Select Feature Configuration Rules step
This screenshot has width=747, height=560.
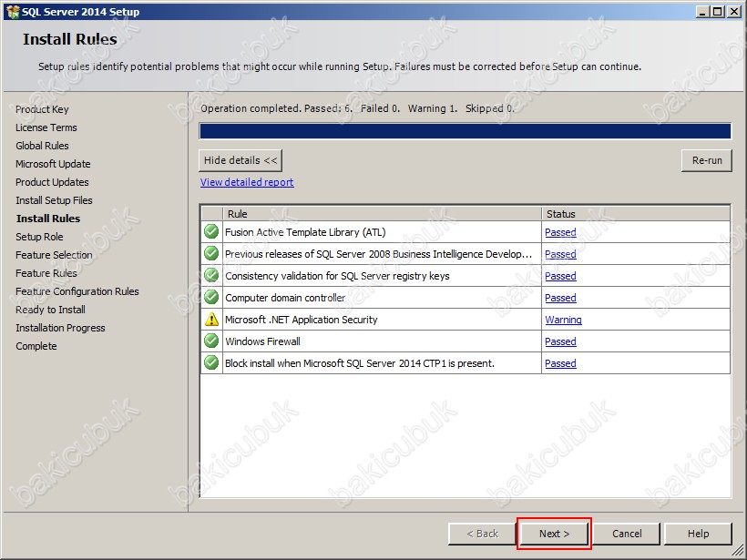77,291
